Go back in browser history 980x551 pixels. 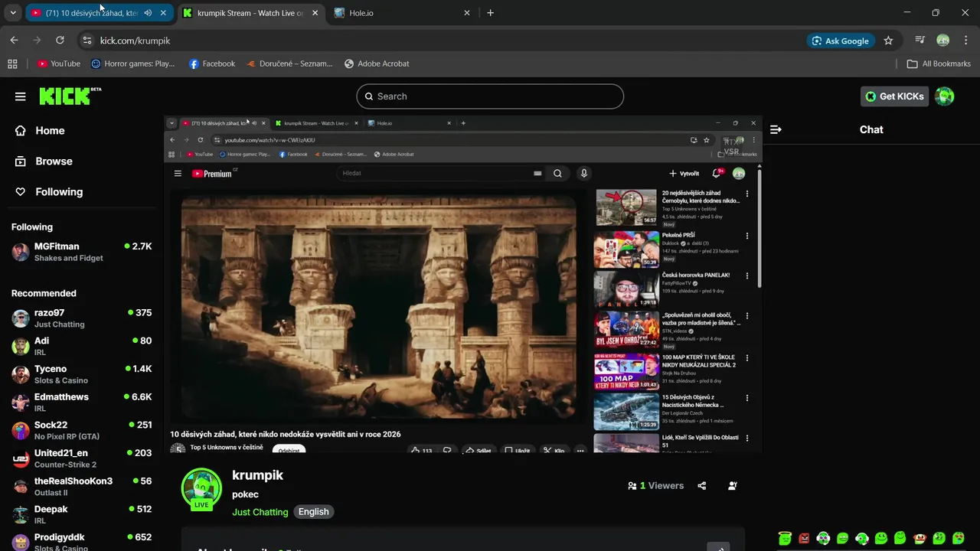point(14,41)
